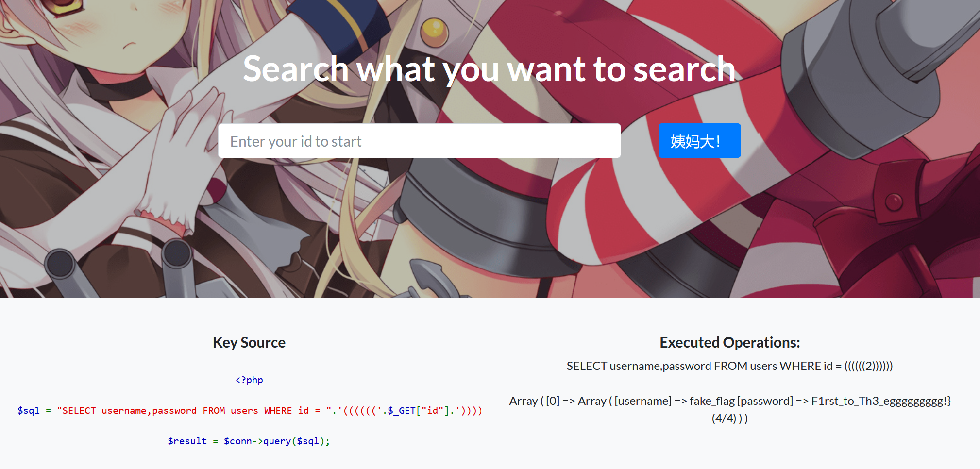Click the F1rst_to_Th3_eggggggggg!} password value

tap(880, 401)
